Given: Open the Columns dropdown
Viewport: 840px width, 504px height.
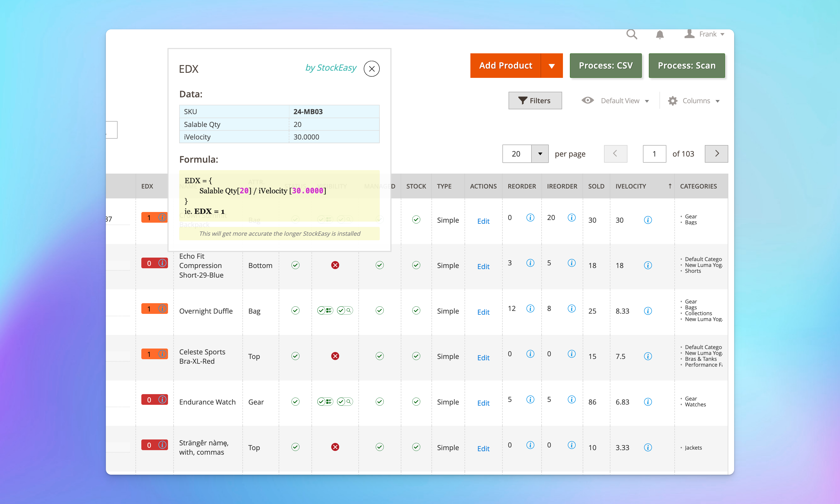Looking at the screenshot, I should 694,101.
